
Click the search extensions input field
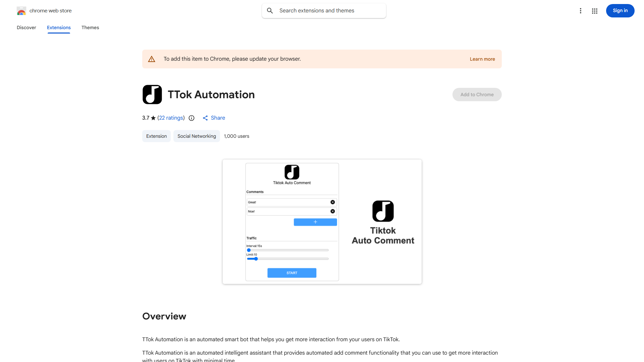tap(324, 10)
